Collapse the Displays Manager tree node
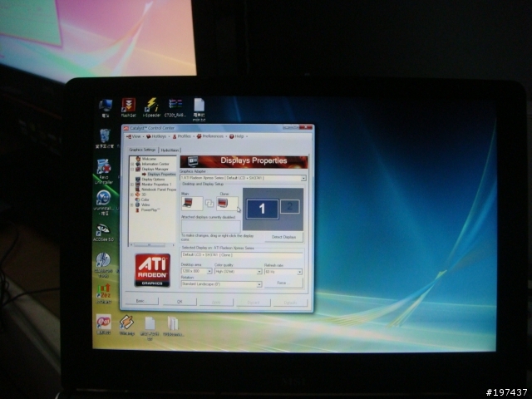This screenshot has height=399, width=532. click(x=132, y=169)
